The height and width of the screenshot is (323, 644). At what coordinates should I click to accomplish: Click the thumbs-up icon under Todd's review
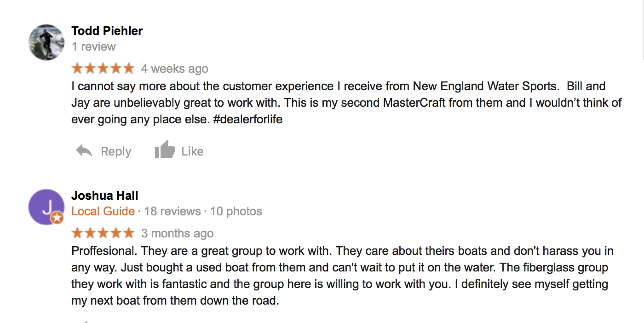[165, 150]
